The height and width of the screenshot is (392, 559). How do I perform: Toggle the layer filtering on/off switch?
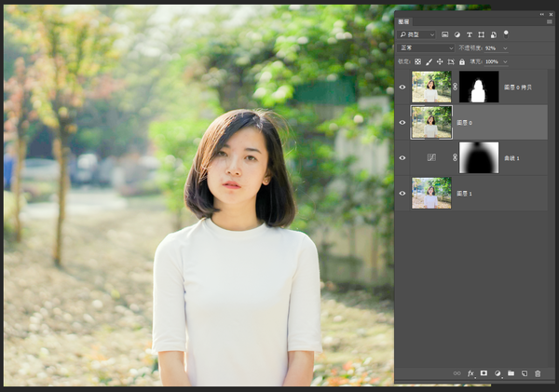tap(506, 34)
